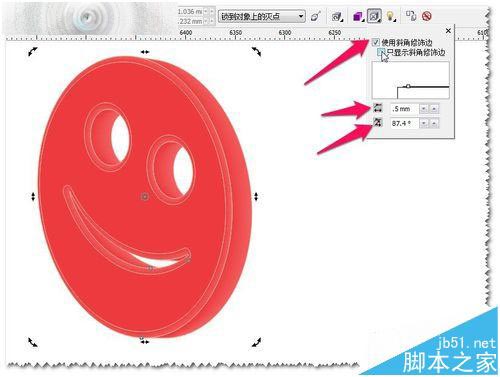The width and height of the screenshot is (500, 377).
Task: Open the vanishing point properties dropdown
Action: click(262, 16)
